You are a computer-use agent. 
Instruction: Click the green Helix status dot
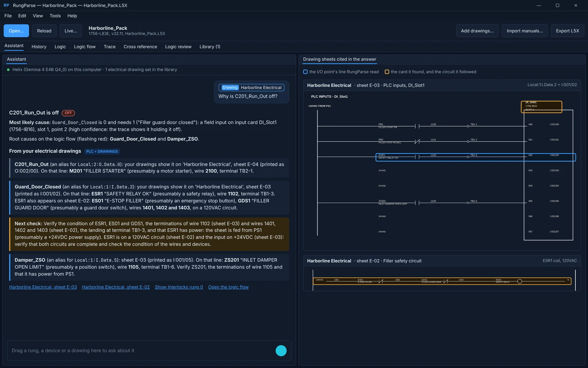8,70
